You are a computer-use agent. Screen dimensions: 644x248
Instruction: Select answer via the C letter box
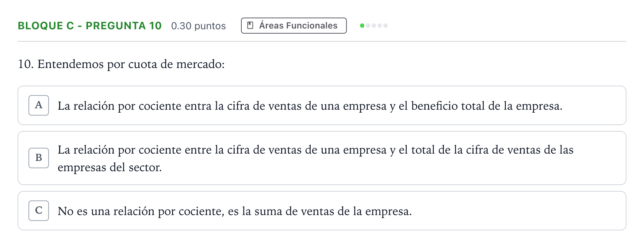[x=39, y=211]
